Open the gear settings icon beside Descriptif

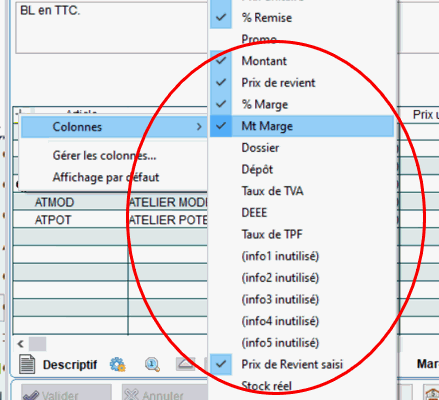tap(118, 365)
